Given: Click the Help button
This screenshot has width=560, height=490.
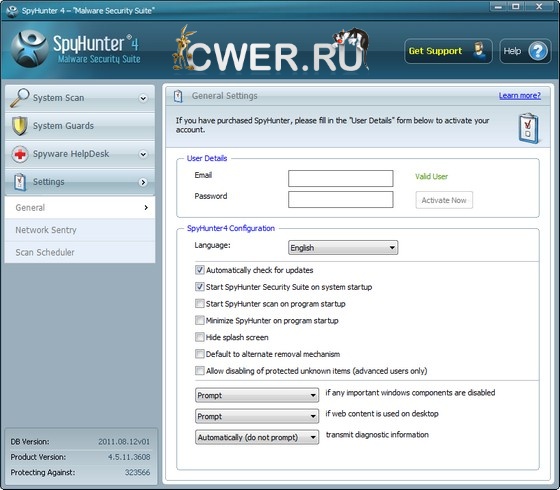Looking at the screenshot, I should pyautogui.click(x=525, y=51).
